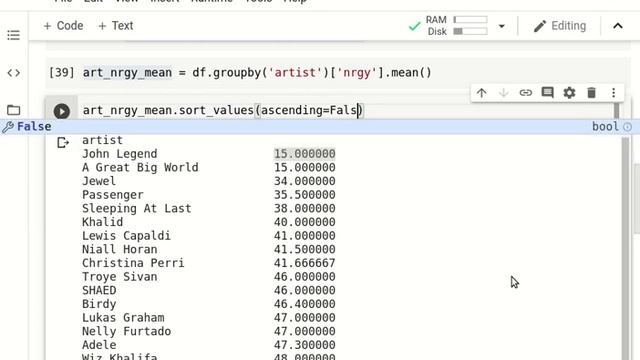Viewport: 640px width, 360px height.
Task: Open the table of contents sidebar
Action: pos(13,35)
